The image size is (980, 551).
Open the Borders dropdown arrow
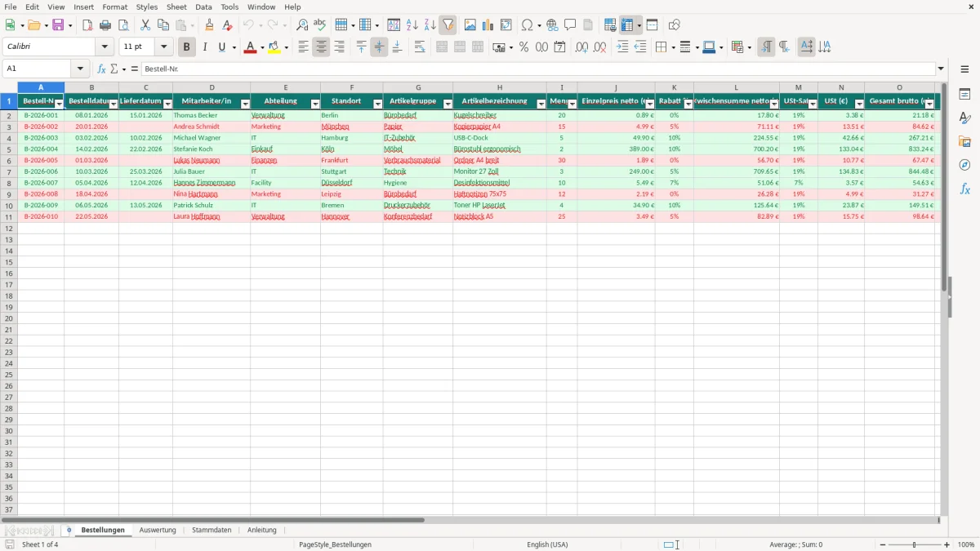(x=672, y=47)
